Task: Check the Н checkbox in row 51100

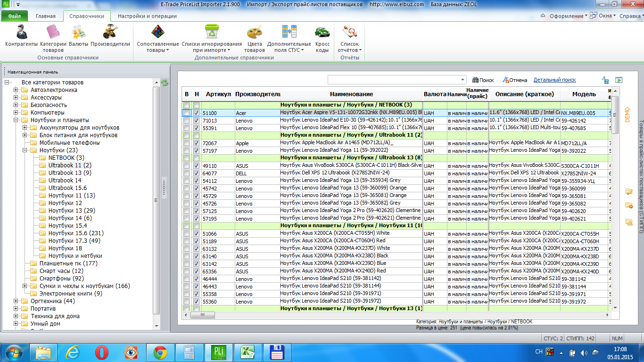Action: click(197, 113)
